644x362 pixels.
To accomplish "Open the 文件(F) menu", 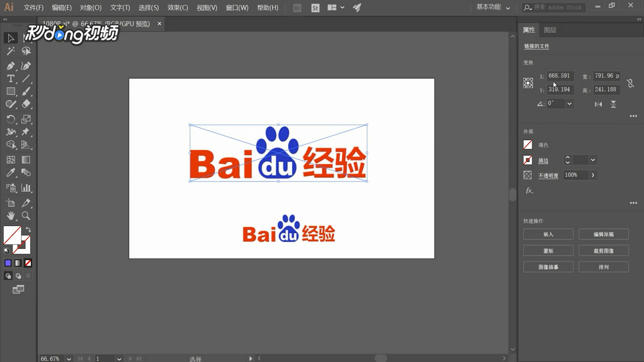I will 34,8.
